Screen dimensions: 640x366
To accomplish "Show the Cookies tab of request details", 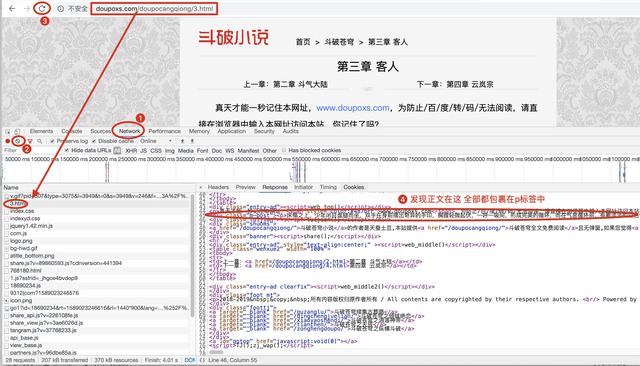I will [353, 187].
